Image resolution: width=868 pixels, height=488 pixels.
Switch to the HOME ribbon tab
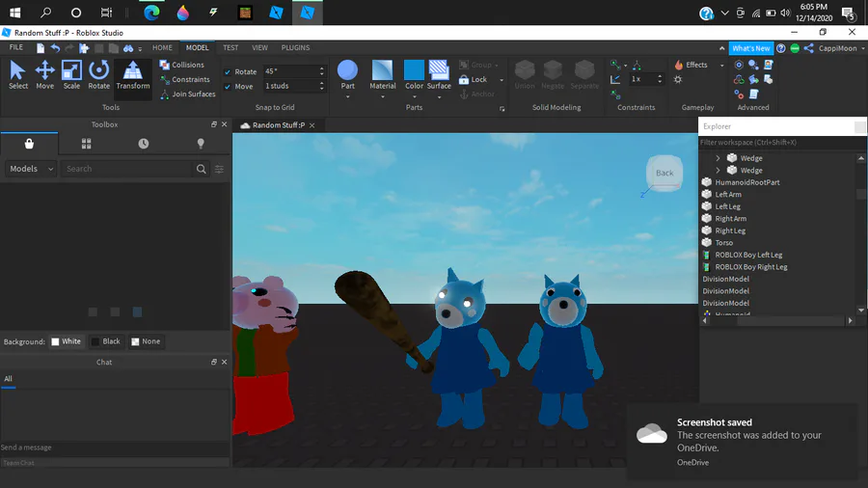click(162, 47)
